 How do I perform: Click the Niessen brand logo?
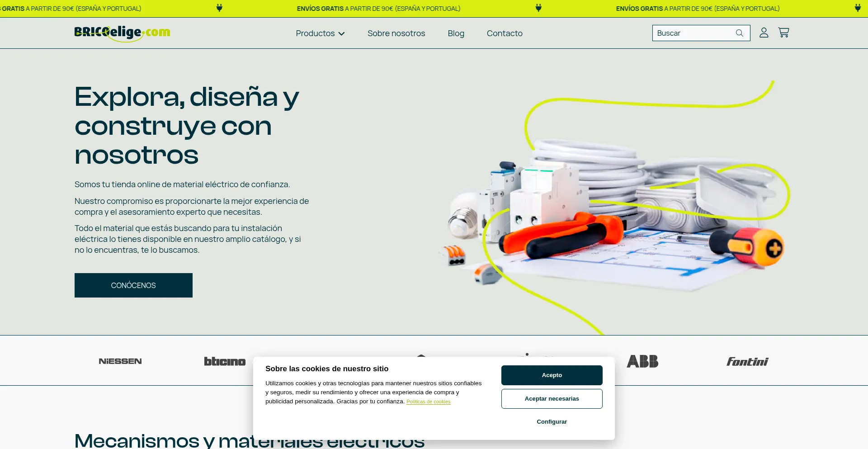click(120, 361)
